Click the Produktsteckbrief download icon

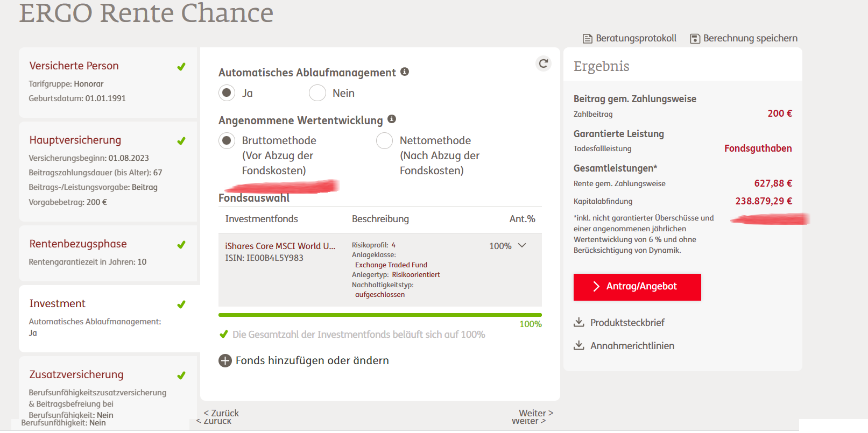pos(578,322)
